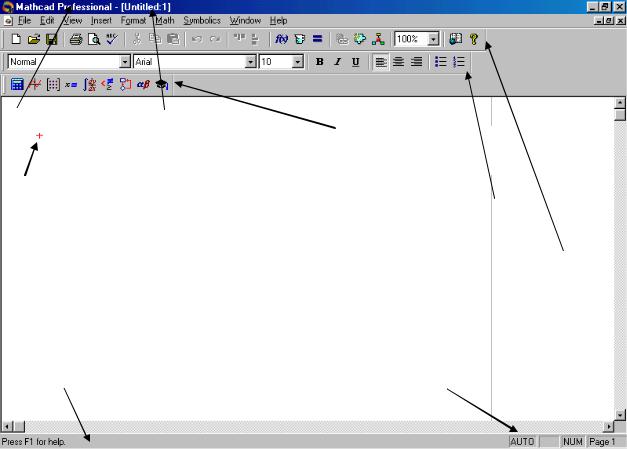Open the Evaluation x= palette
627x450 pixels.
(x=71, y=84)
